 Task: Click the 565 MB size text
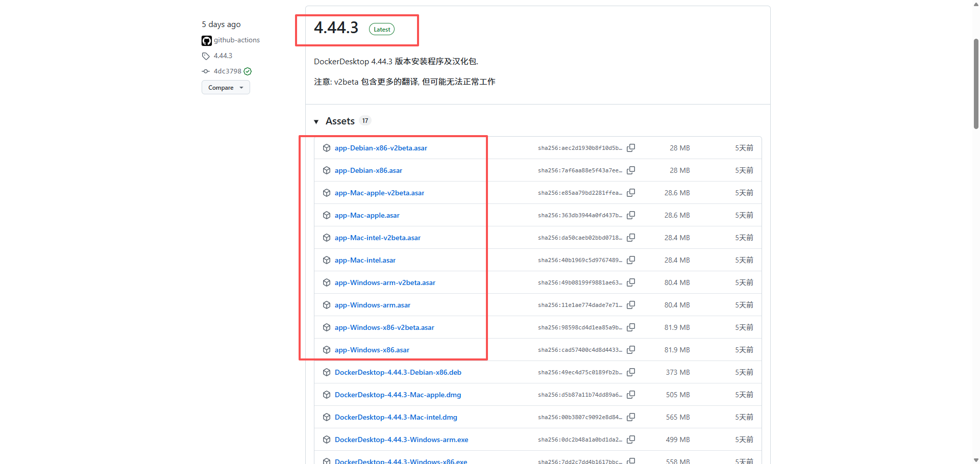click(x=678, y=417)
